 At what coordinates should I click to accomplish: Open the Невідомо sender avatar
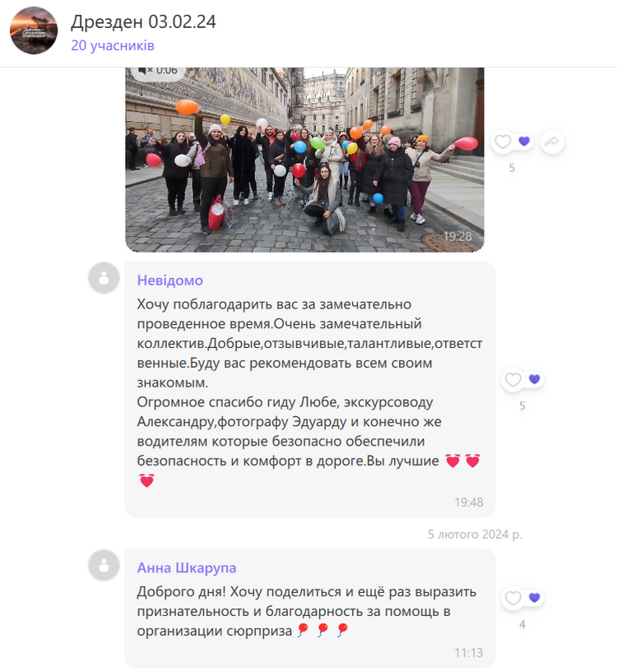point(104,278)
